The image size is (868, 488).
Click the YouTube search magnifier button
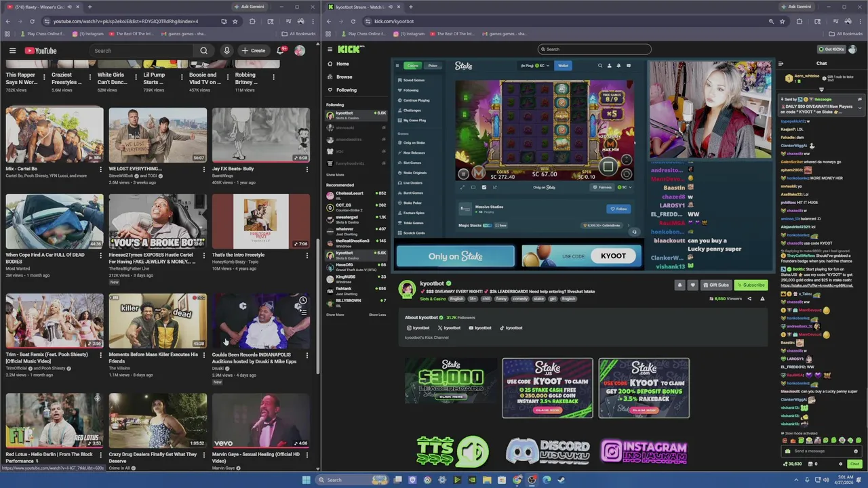(x=203, y=51)
